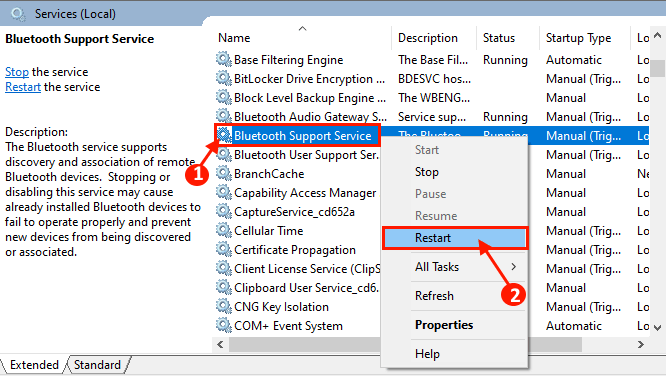
Task: Switch to the Extended tab
Action: pos(34,365)
